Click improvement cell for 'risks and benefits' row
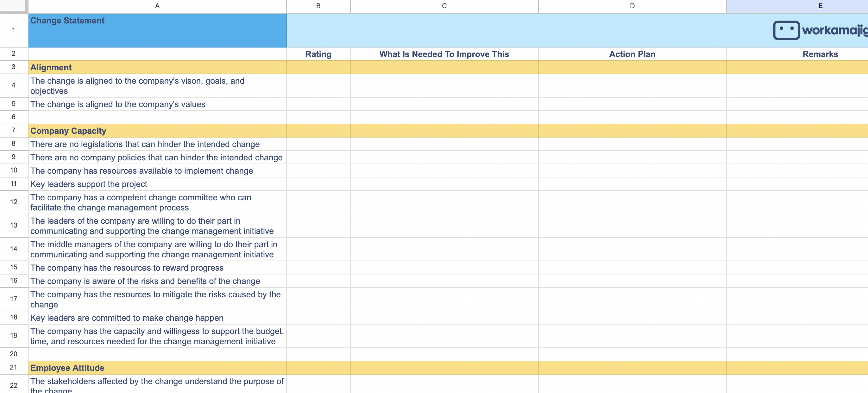The image size is (868, 393). click(x=444, y=281)
